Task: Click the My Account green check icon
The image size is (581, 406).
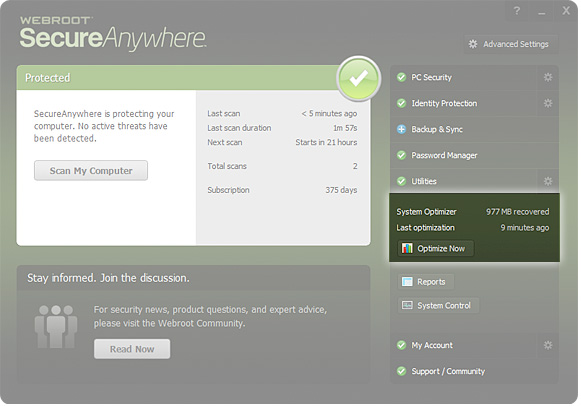Action: click(401, 345)
